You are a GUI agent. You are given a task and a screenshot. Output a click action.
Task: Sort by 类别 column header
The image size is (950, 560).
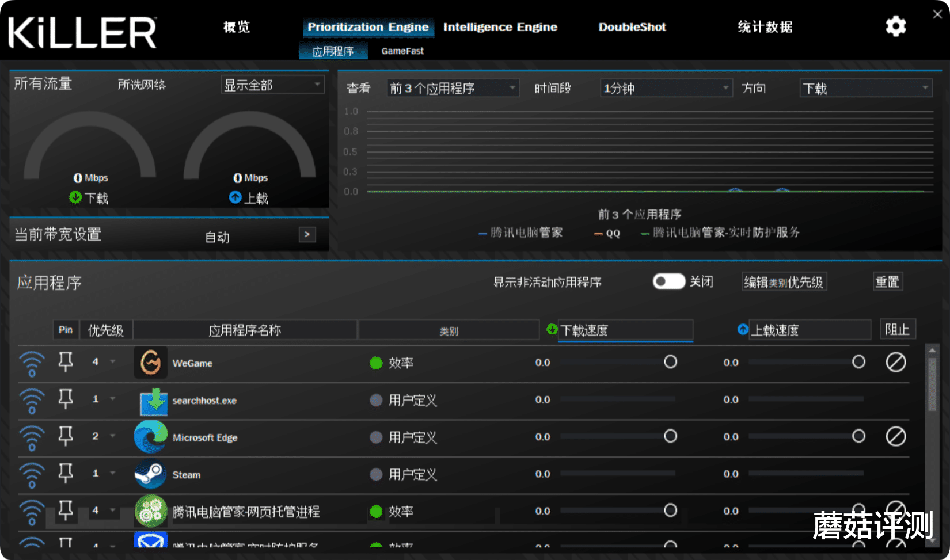click(x=449, y=330)
